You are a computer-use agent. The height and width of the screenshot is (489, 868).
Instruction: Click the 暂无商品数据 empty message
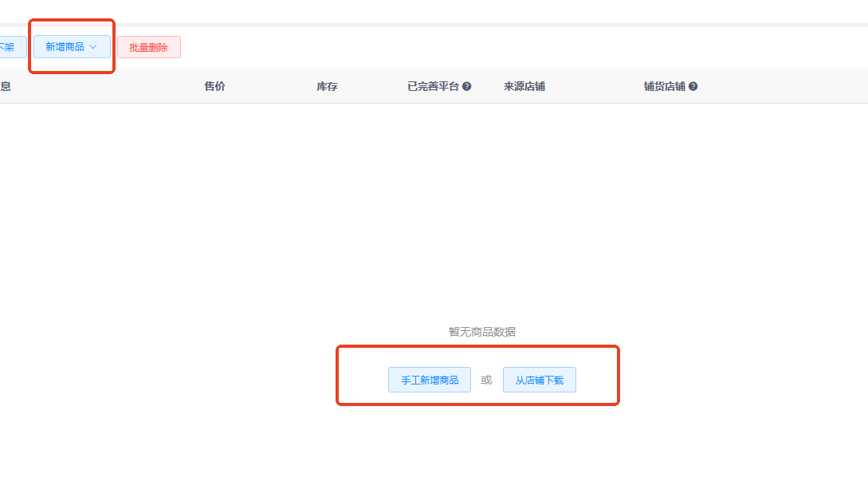point(482,332)
